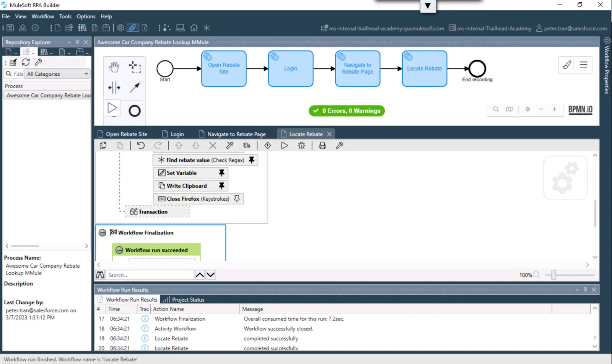The image size is (612, 364).
Task: Run workflow with play icon in toolbar
Action: point(284,146)
